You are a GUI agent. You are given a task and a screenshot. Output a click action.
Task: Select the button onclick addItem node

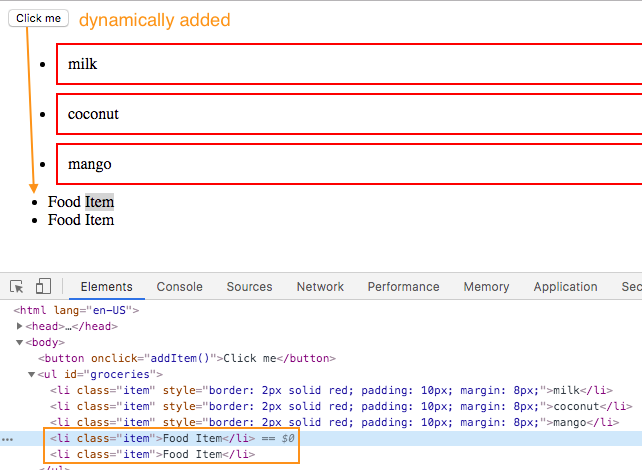coord(187,358)
